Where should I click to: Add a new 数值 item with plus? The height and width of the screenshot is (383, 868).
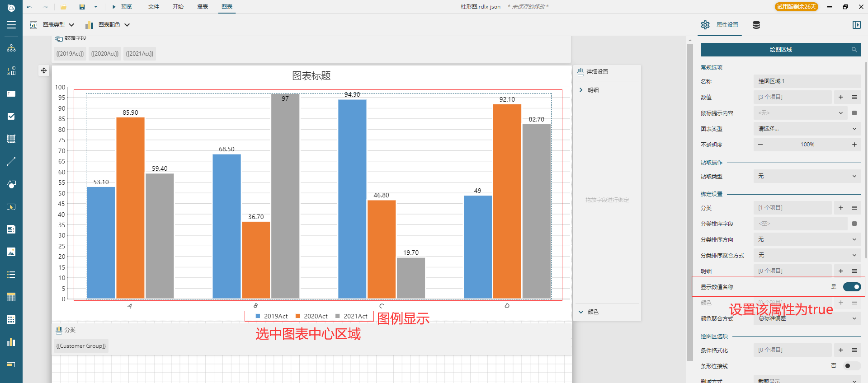pos(841,97)
